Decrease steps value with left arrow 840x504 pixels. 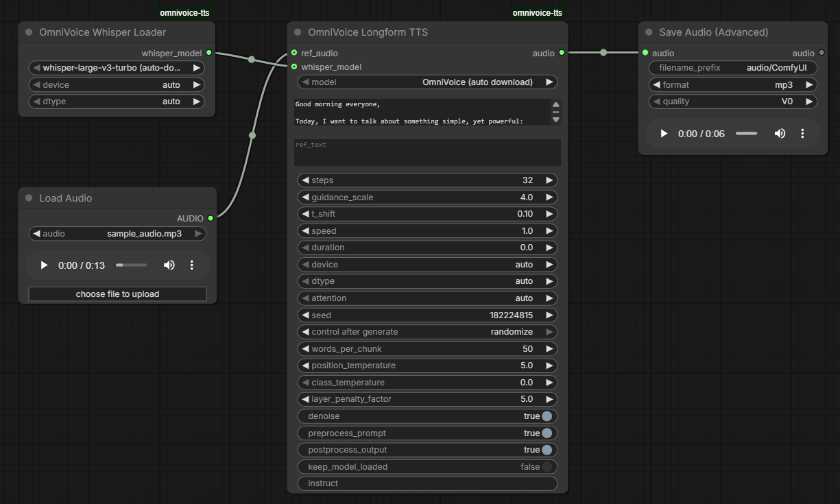click(x=305, y=180)
